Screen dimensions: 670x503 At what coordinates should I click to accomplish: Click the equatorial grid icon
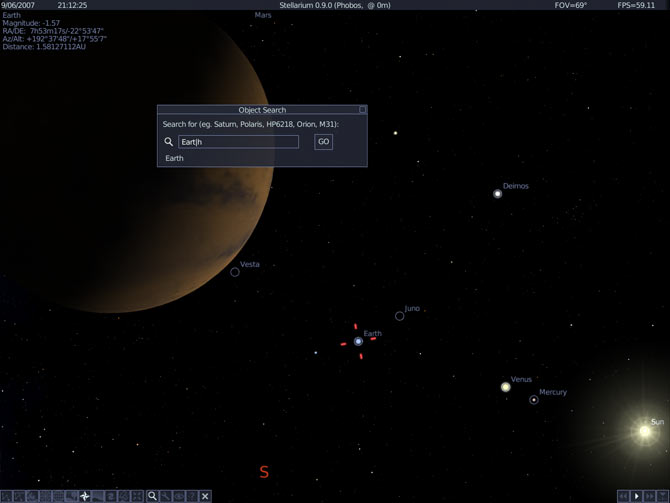pyautogui.click(x=46, y=496)
